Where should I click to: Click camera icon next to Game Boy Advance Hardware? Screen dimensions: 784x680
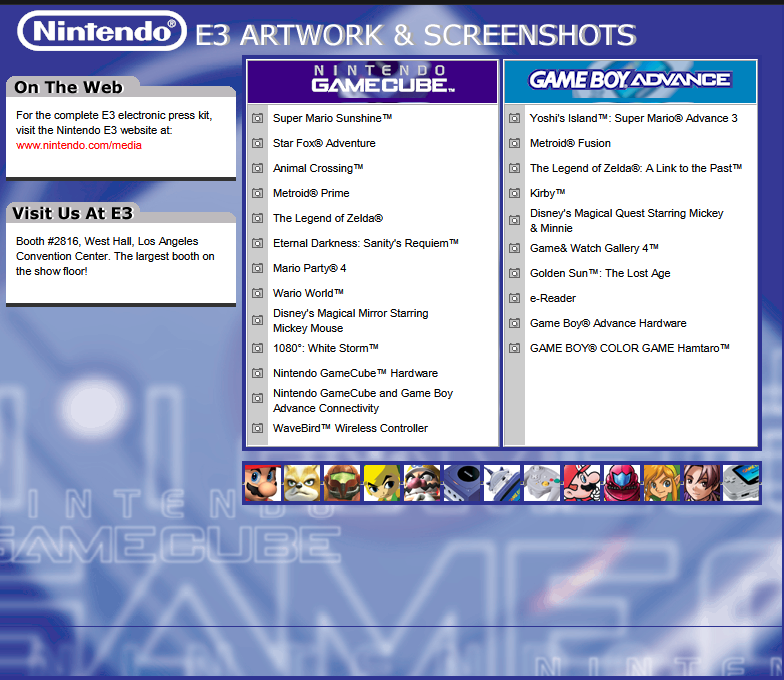514,324
